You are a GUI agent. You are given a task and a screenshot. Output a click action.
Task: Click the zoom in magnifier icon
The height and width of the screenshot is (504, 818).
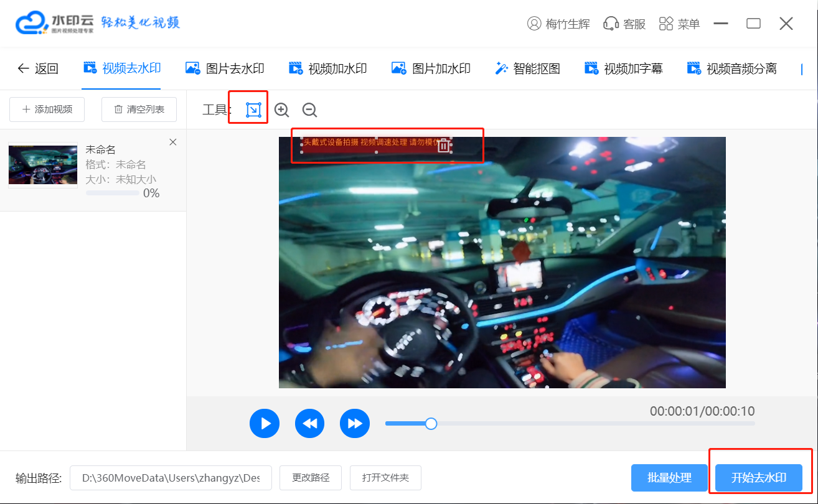coord(282,110)
